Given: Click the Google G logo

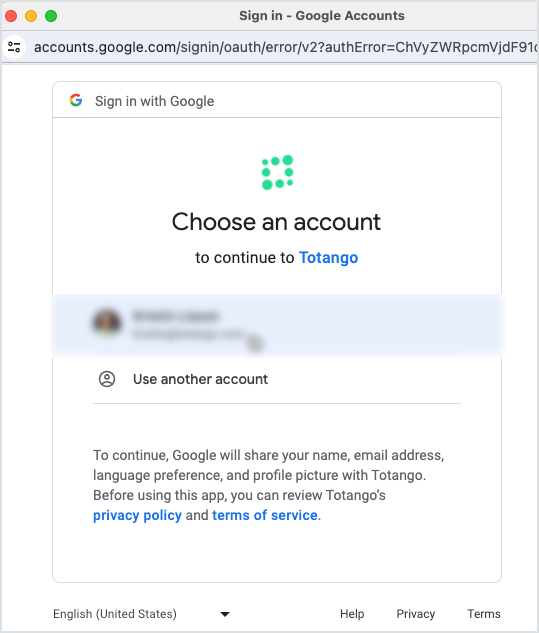Looking at the screenshot, I should 76,100.
